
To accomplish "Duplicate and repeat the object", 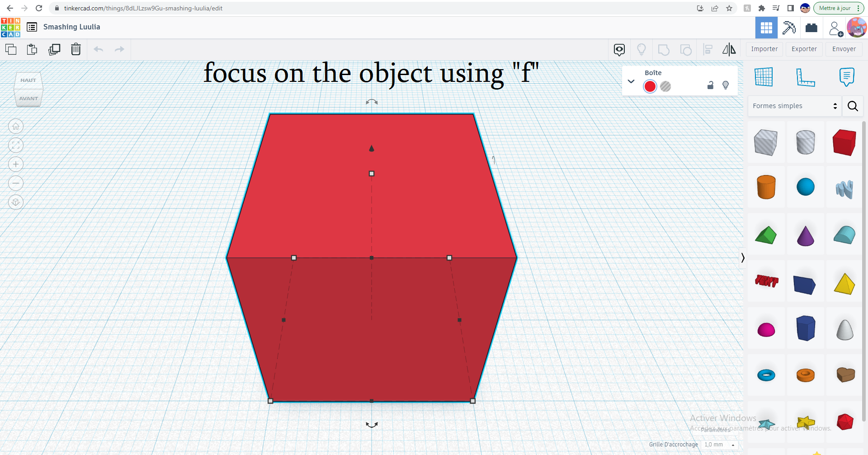I will coord(55,49).
